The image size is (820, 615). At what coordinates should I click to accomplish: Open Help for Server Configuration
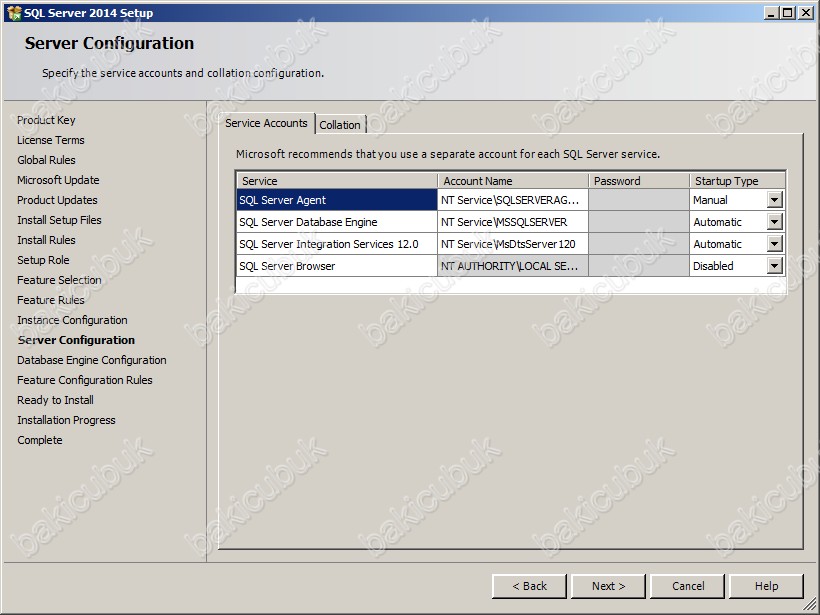click(766, 586)
